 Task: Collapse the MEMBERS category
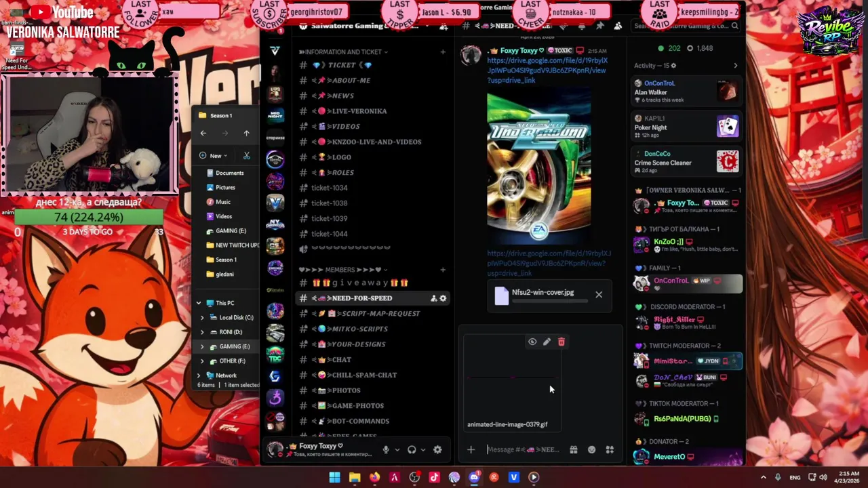pyautogui.click(x=343, y=270)
